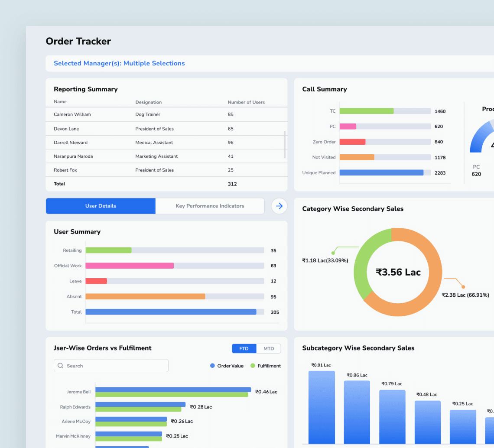Viewport: 494px width, 448px height.
Task: Click the search magnifier icon
Action: point(61,366)
